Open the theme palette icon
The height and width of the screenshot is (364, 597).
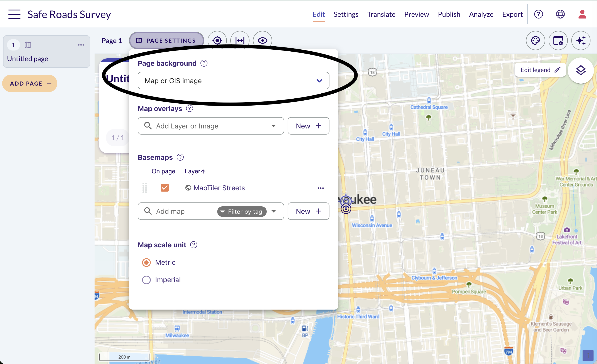pyautogui.click(x=536, y=40)
